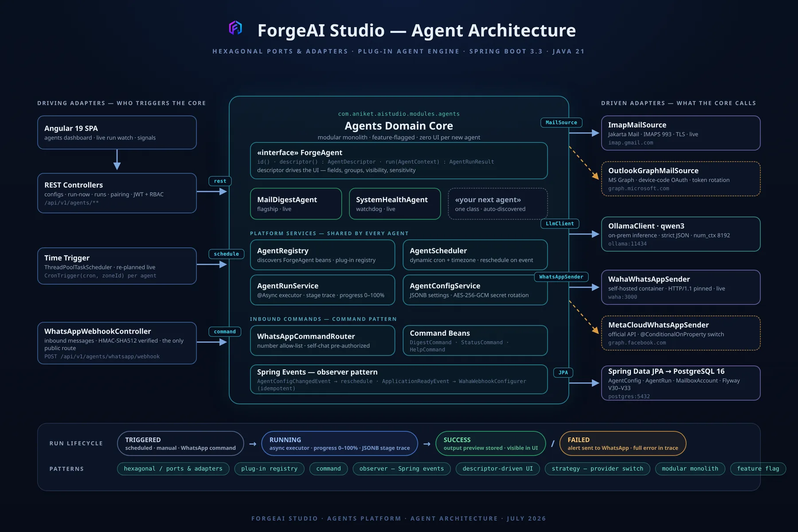
Task: Click the com.aniket.aistudio.modules.agents package name
Action: click(399, 114)
